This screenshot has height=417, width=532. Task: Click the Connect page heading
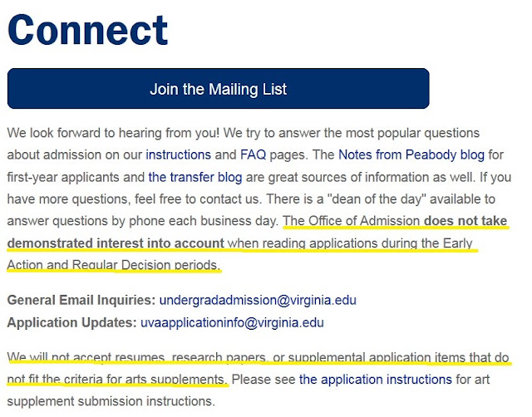(87, 30)
